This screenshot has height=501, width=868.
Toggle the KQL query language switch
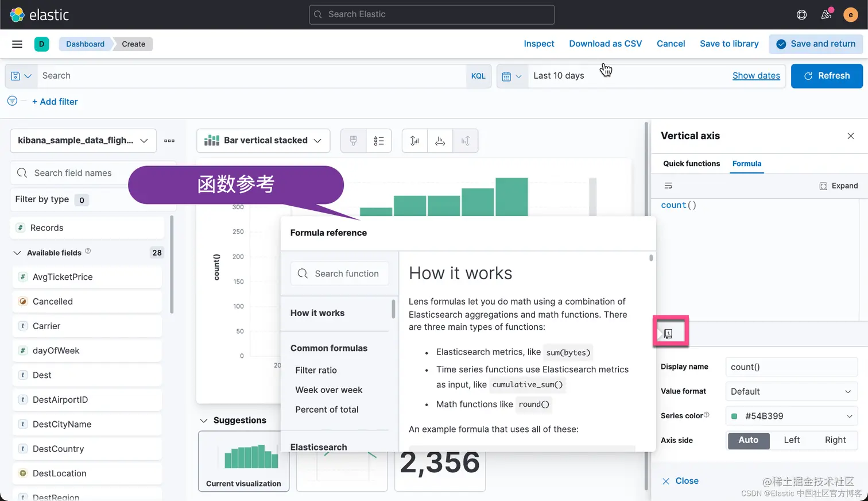click(x=478, y=76)
